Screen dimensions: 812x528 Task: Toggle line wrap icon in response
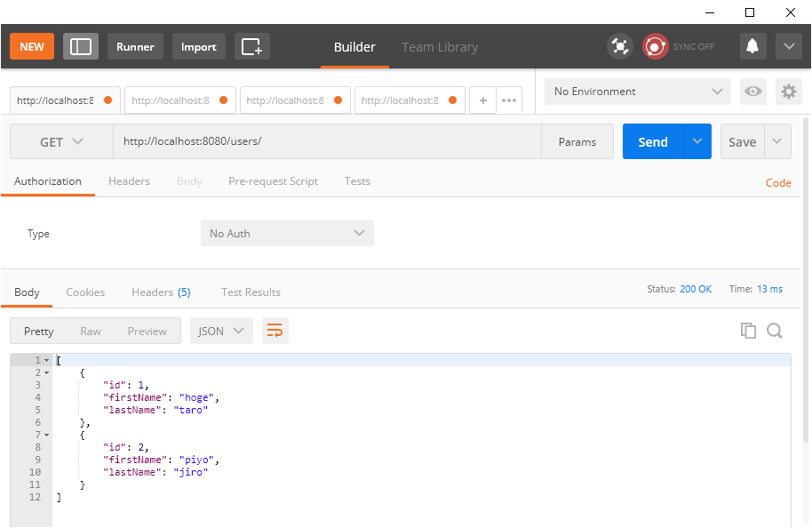point(275,331)
